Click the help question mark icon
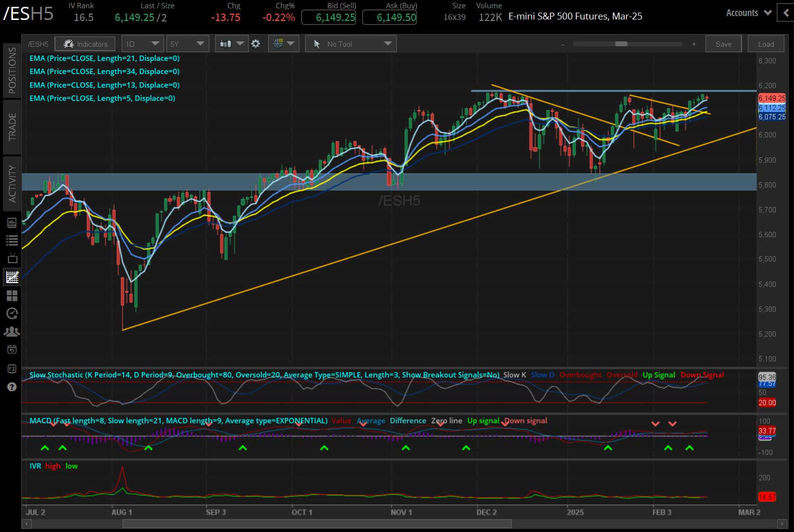This screenshot has height=532, width=794. pos(12,387)
